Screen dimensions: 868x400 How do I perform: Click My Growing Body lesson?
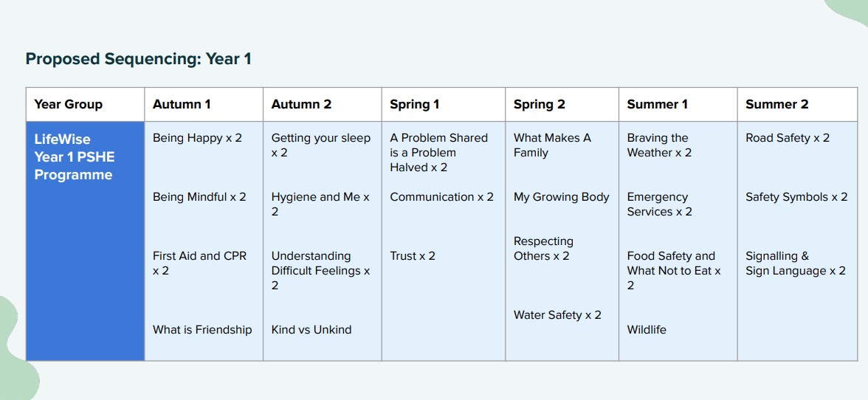561,197
